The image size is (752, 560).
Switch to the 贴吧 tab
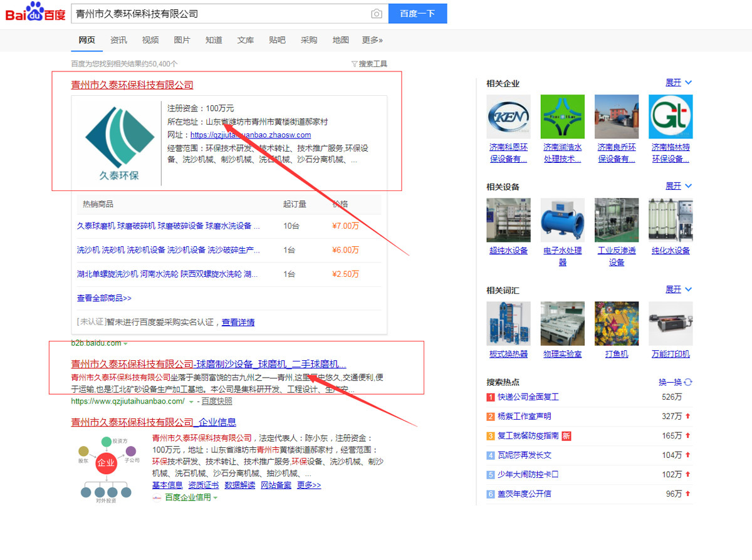coord(277,40)
